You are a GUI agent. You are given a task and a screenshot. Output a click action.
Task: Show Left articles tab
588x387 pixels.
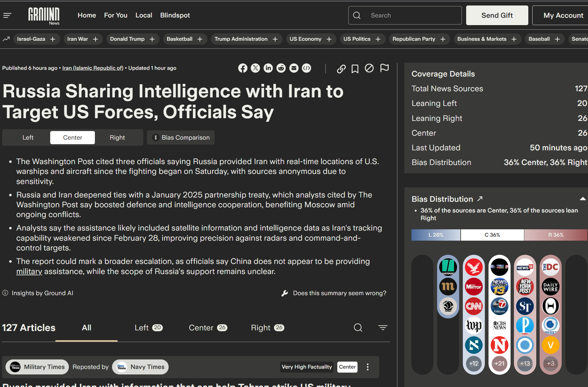point(148,328)
